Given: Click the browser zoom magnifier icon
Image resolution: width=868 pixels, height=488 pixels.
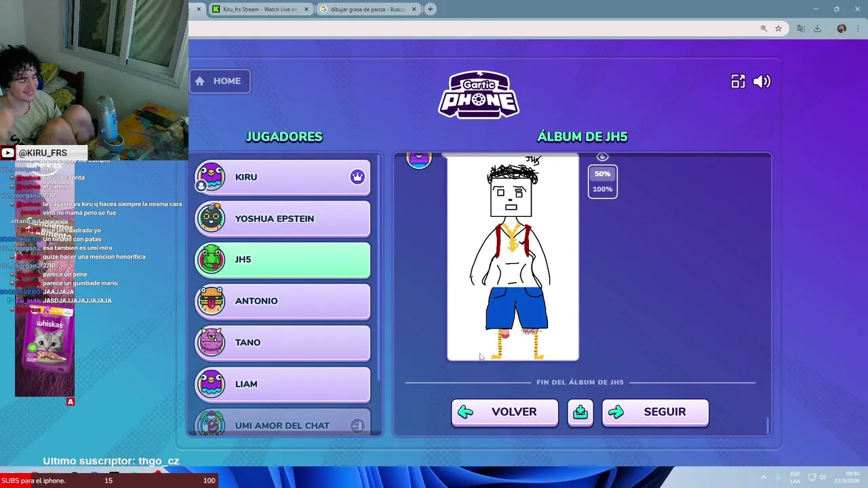Looking at the screenshot, I should pos(764,28).
